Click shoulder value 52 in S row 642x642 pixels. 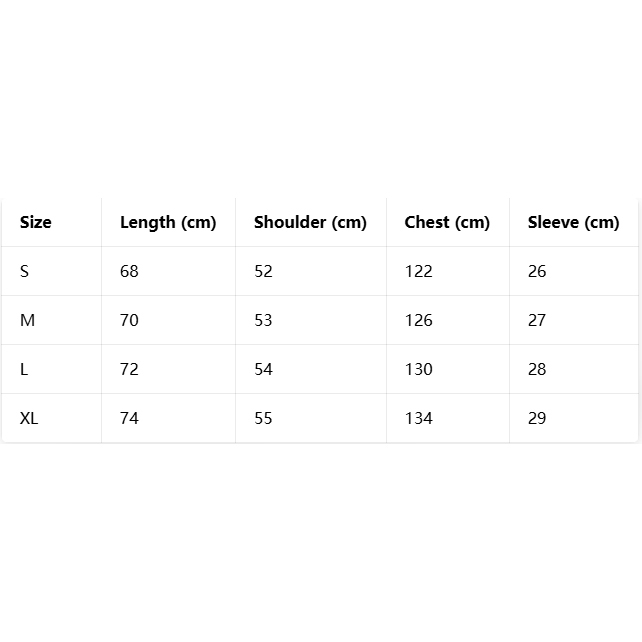[x=263, y=271]
